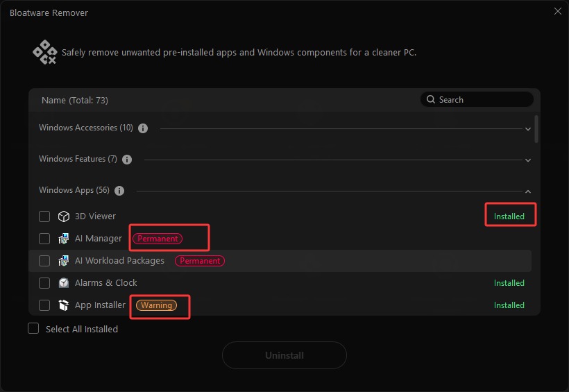Click the Select All Installed label
This screenshot has width=569, height=392.
pyautogui.click(x=82, y=329)
